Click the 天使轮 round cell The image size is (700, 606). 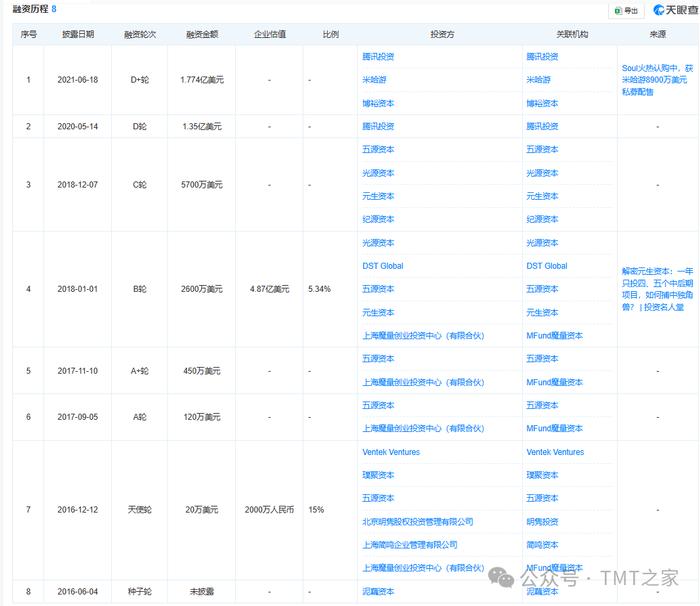[140, 510]
